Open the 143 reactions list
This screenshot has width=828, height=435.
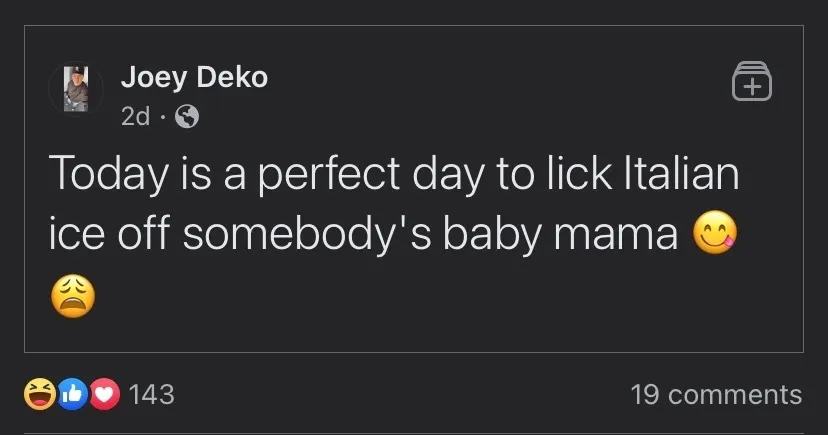pos(152,394)
